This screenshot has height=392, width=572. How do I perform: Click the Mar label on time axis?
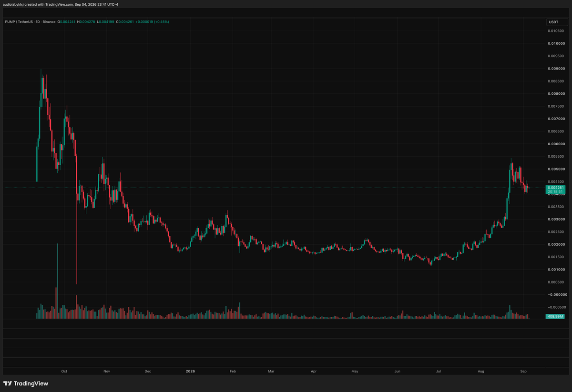coord(271,371)
